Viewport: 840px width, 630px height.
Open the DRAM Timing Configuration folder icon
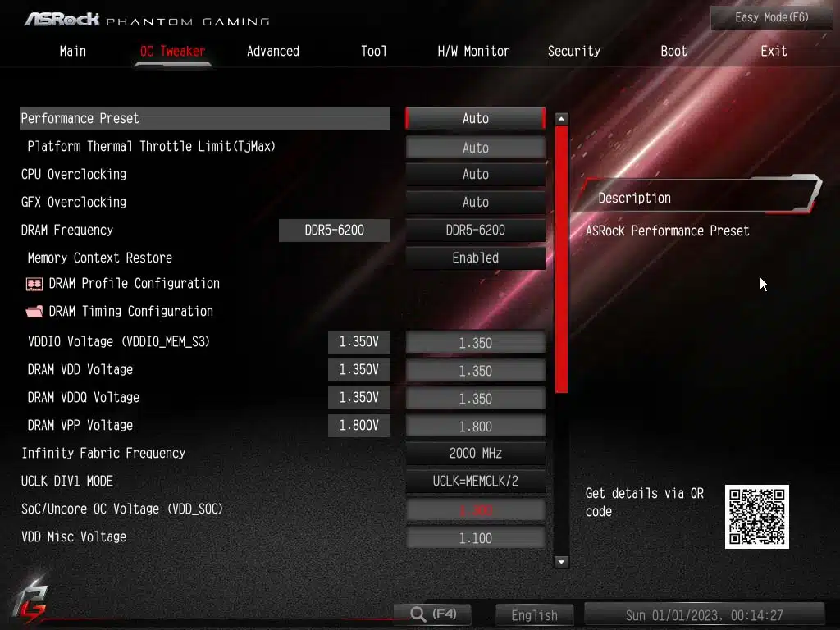34,312
